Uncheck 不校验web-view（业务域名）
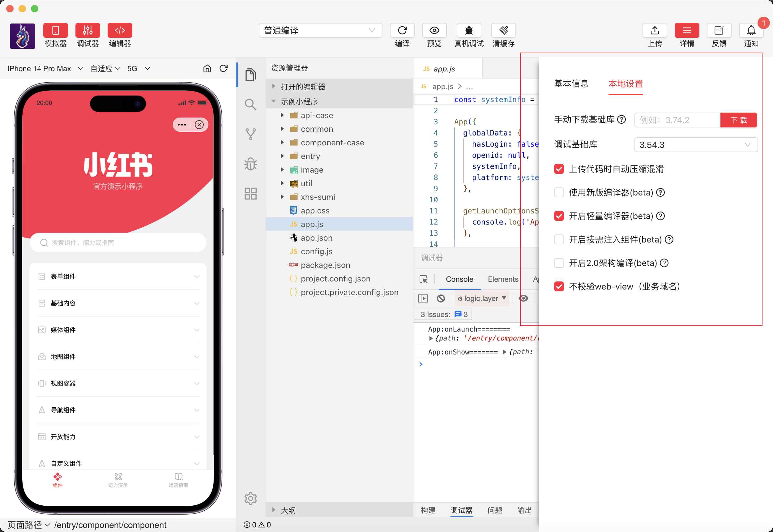The width and height of the screenshot is (773, 532). [559, 286]
